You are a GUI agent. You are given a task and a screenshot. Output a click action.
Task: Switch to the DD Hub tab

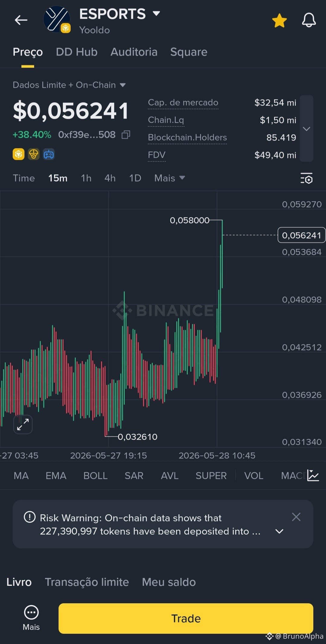coord(77,52)
